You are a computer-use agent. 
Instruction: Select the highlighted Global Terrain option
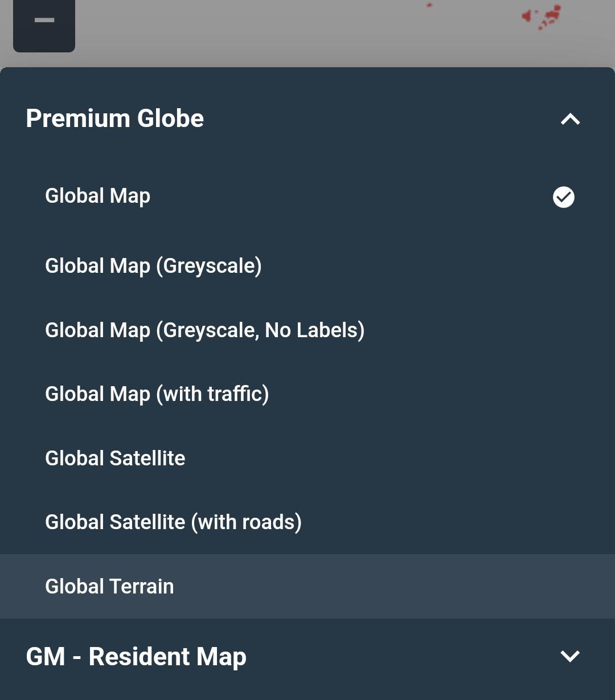tap(307, 586)
